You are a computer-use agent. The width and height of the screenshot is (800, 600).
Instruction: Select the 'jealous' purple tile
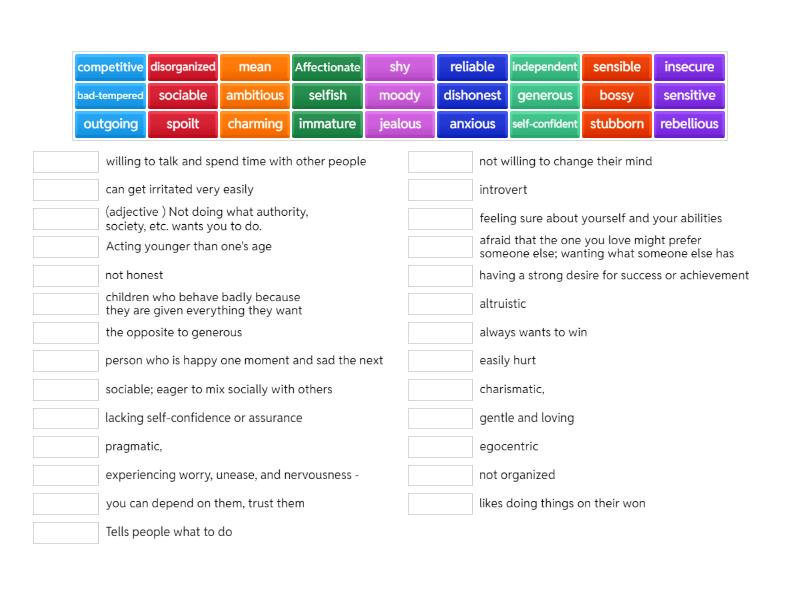[400, 125]
